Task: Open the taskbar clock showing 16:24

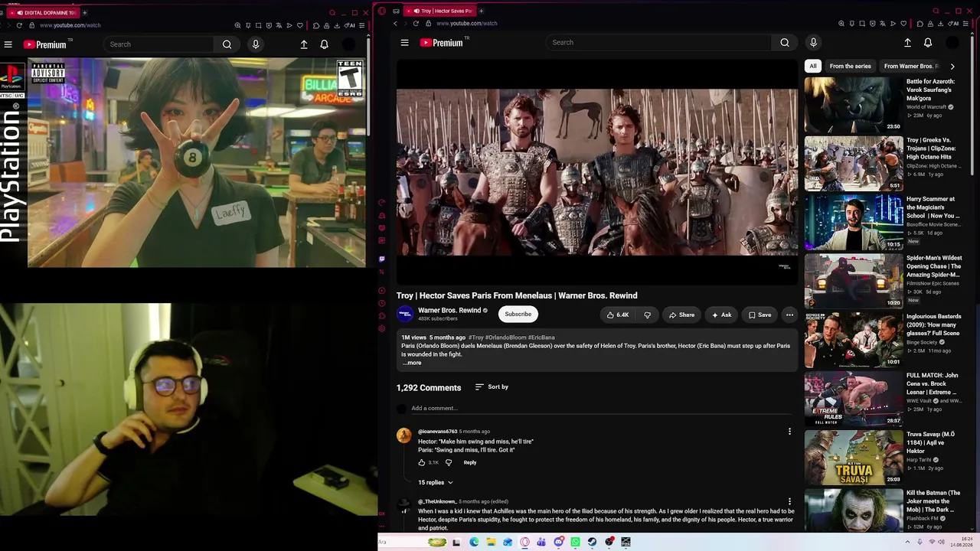Action: [x=962, y=542]
